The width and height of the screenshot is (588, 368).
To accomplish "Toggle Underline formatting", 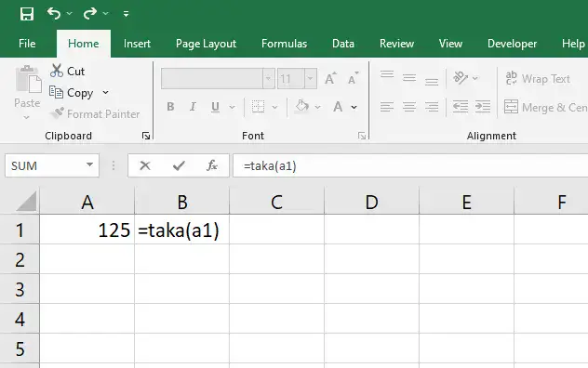I will [x=215, y=107].
